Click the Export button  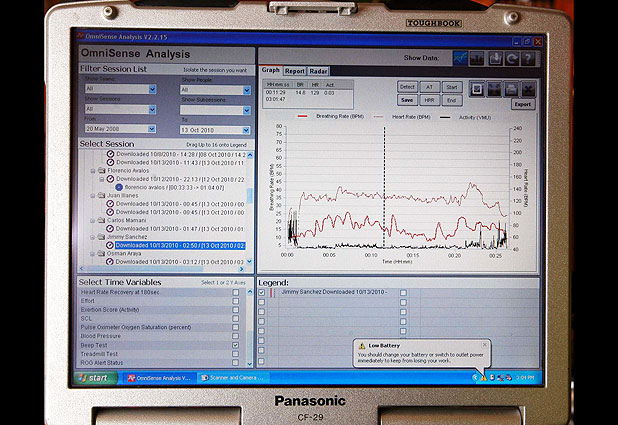click(523, 104)
